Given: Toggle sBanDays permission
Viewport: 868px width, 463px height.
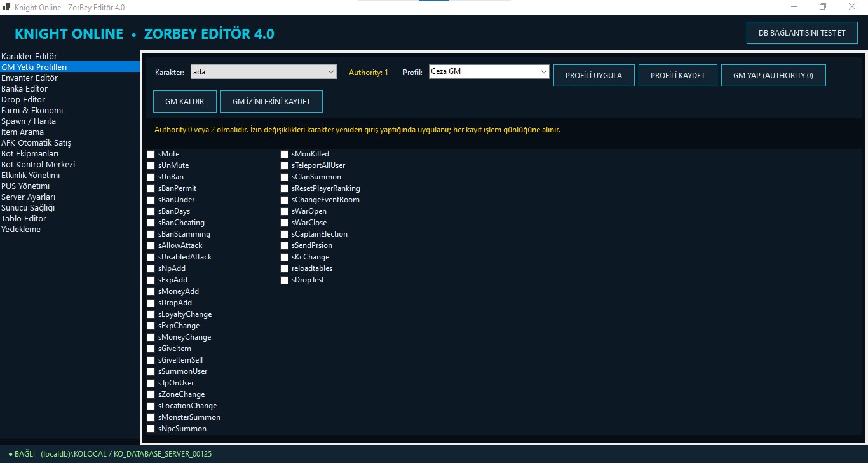Looking at the screenshot, I should click(151, 211).
